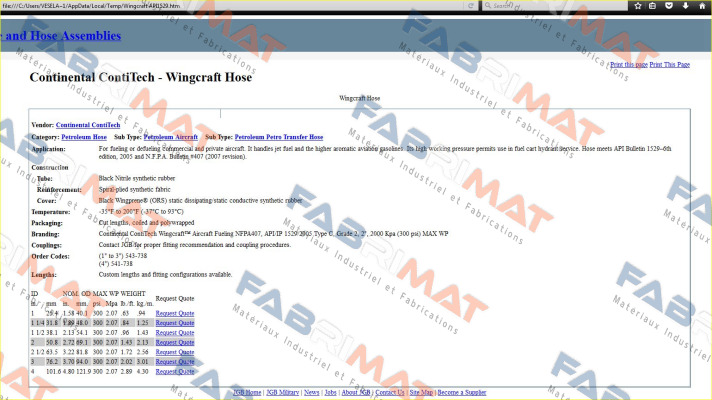The width and height of the screenshot is (712, 400).
Task: Open the About JGB footer link
Action: pyautogui.click(x=356, y=392)
